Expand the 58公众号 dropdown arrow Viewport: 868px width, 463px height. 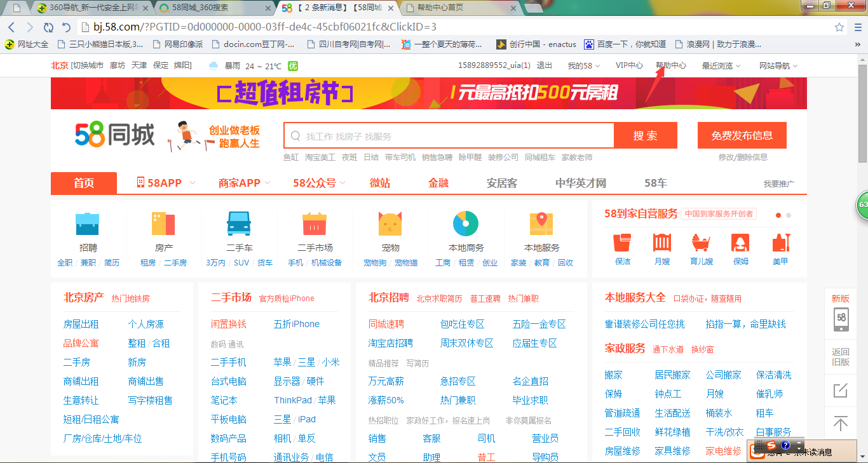[x=342, y=183]
